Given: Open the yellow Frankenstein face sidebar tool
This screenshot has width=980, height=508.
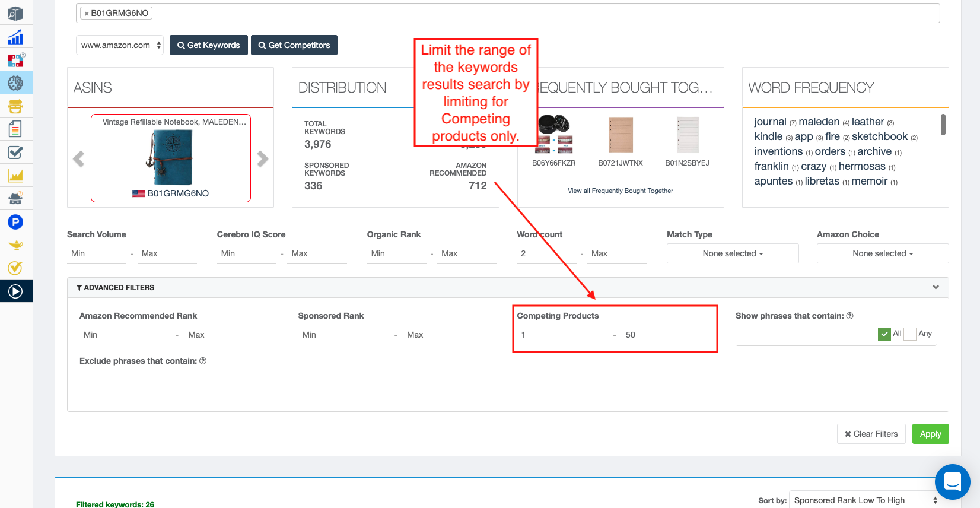Looking at the screenshot, I should pyautogui.click(x=15, y=107).
